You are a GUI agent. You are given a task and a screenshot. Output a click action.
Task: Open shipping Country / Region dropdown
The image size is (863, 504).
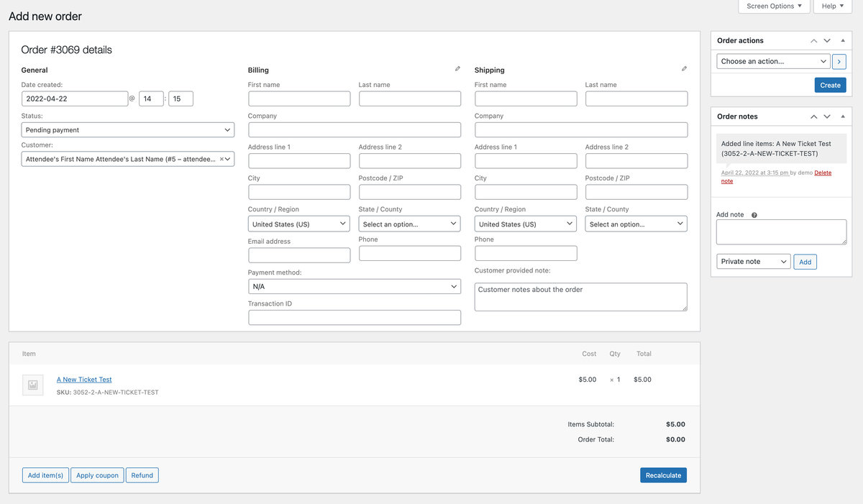coord(526,224)
